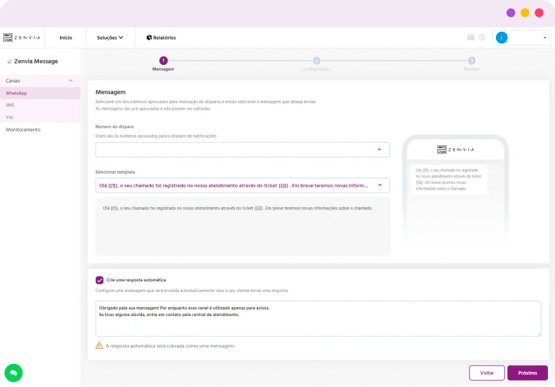Select WhatsApp channel in sidebar
Image resolution: width=555 pixels, height=387 pixels.
click(40, 93)
